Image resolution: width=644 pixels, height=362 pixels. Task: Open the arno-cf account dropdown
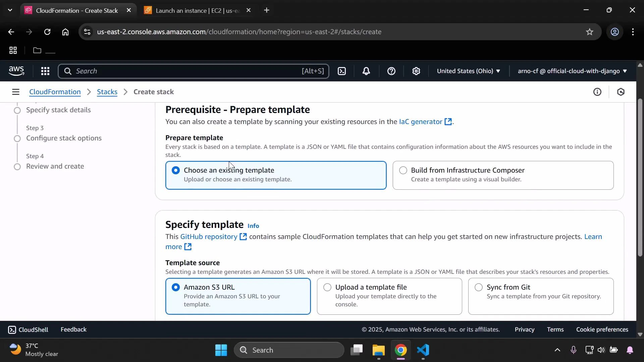(572, 71)
